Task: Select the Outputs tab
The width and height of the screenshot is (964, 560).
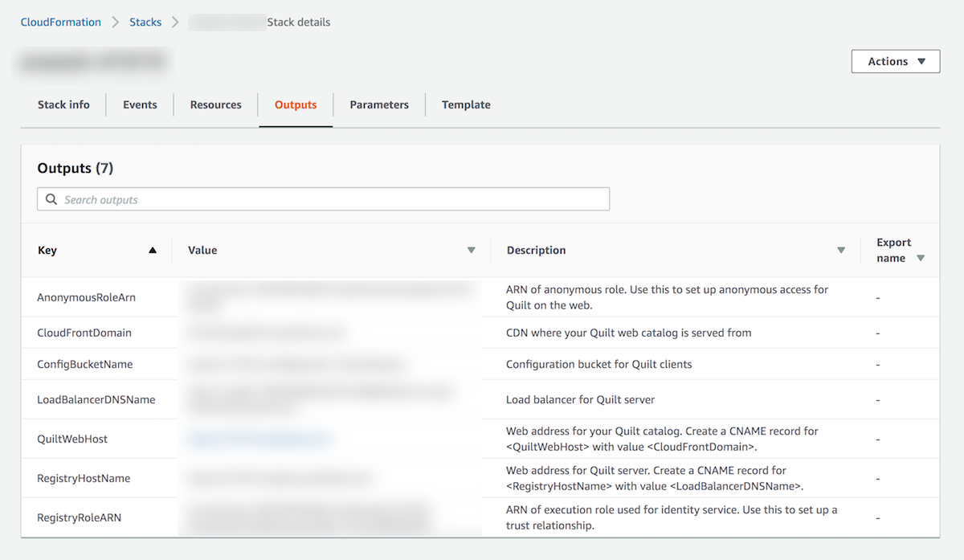Action: (296, 104)
